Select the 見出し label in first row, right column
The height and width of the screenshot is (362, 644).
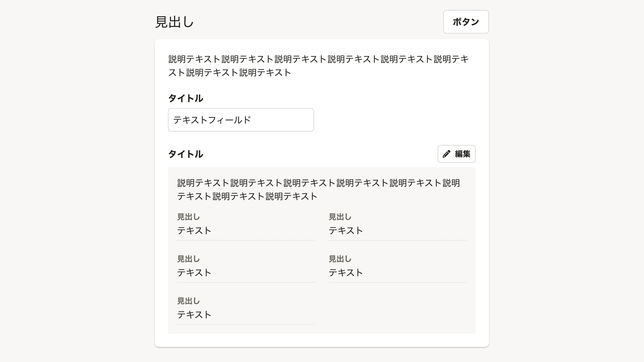point(340,217)
